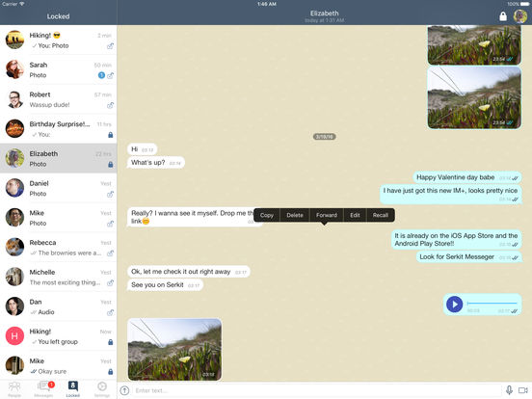The height and width of the screenshot is (399, 532).
Task: Tap the unread badge on Sarah's row
Action: (101, 75)
